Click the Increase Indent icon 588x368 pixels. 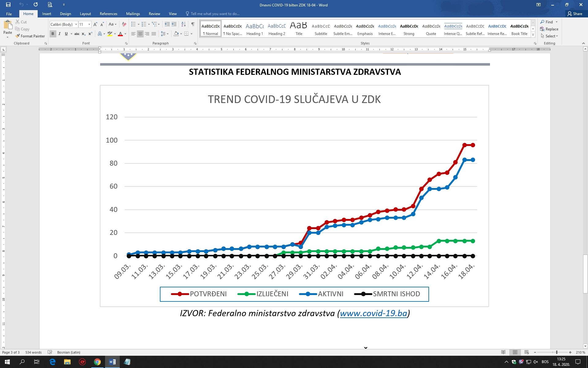pos(174,24)
